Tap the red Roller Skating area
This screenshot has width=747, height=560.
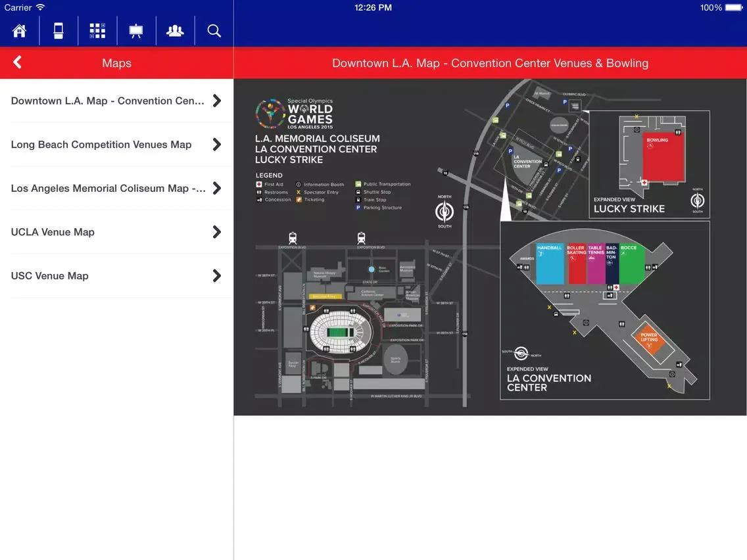[x=577, y=264]
